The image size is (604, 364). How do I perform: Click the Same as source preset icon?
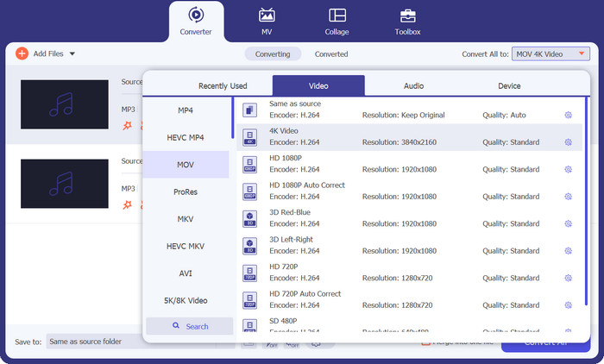click(249, 110)
